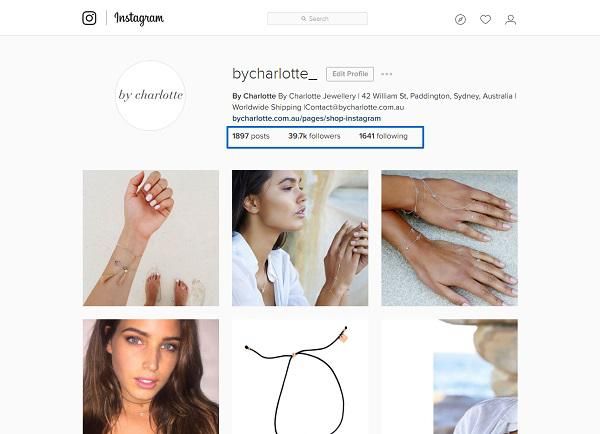
Task: View the 1897 posts count
Action: (x=251, y=136)
